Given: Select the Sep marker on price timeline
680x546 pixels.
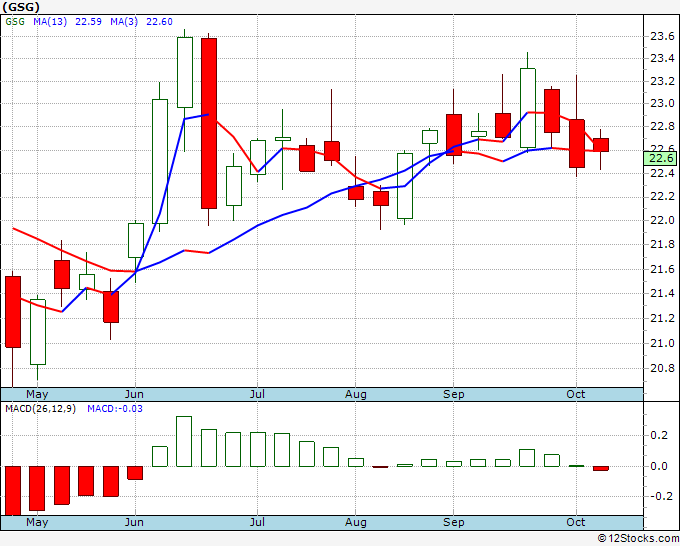Looking at the screenshot, I should [x=454, y=394].
